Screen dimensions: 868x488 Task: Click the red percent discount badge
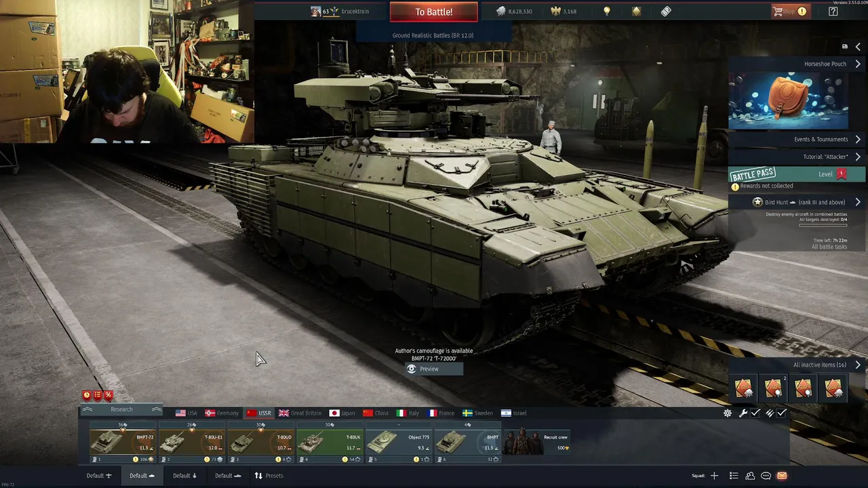[108, 395]
